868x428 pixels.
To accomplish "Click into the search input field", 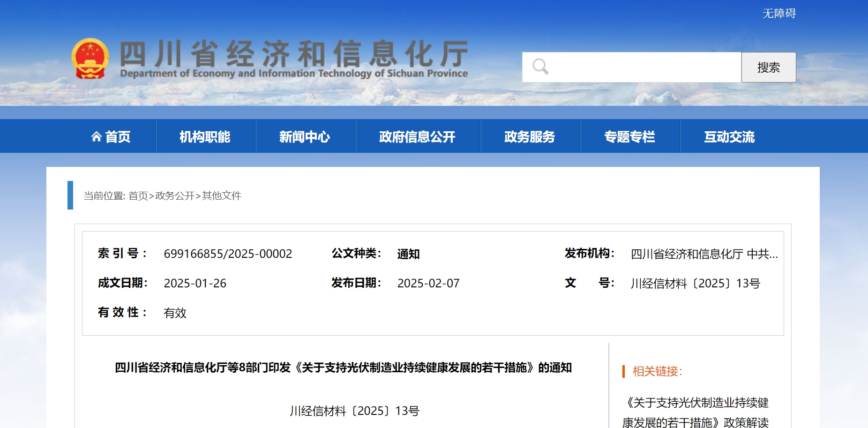I will coord(642,67).
